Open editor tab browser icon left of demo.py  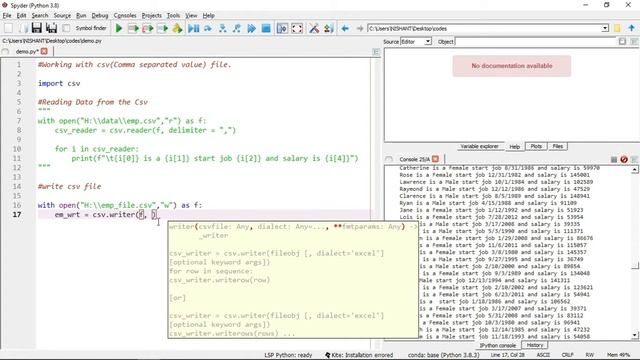click(x=5, y=51)
